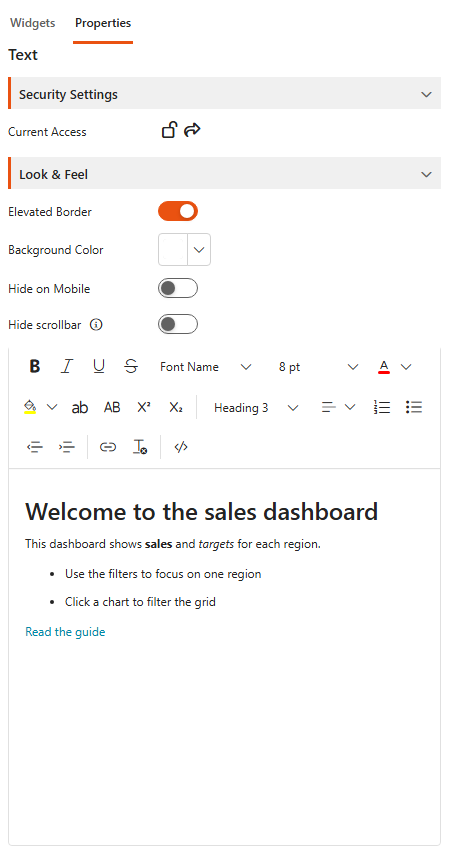
Task: Click the share arrow icon
Action: pos(192,130)
